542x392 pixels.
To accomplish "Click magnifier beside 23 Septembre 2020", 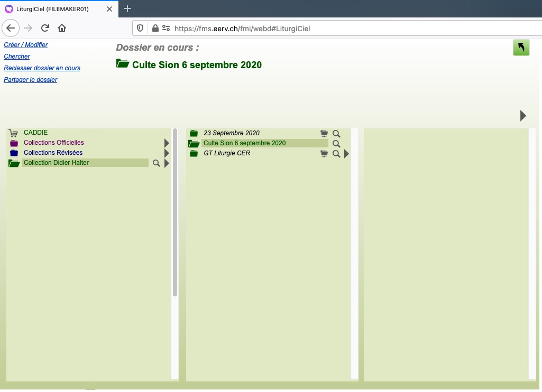I will click(336, 134).
